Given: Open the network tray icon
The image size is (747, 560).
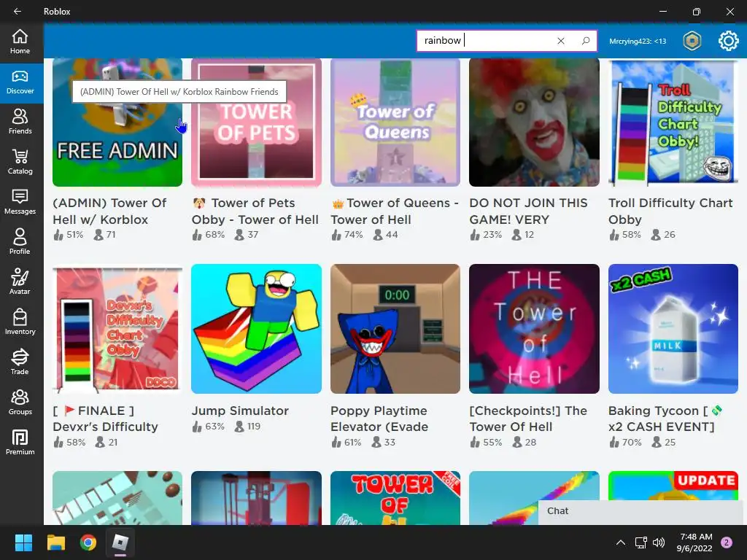Looking at the screenshot, I should [640, 542].
